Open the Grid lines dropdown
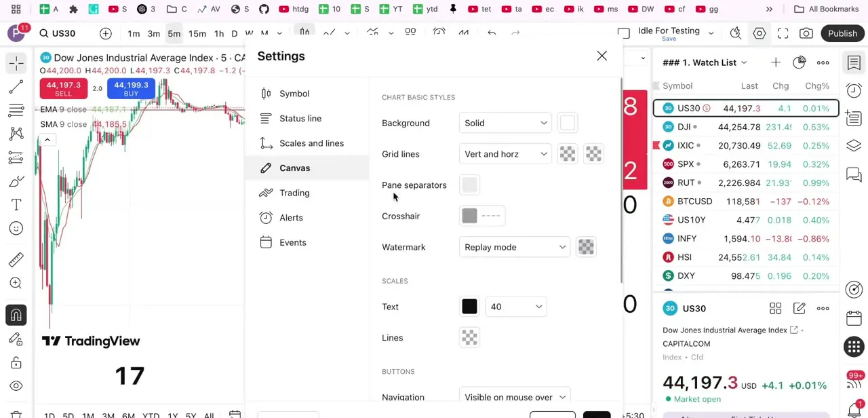This screenshot has width=868, height=418. (505, 154)
